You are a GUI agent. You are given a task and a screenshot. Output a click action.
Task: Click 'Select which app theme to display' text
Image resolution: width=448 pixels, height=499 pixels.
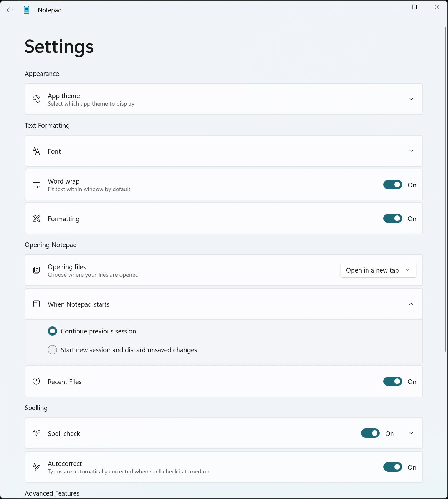point(91,104)
